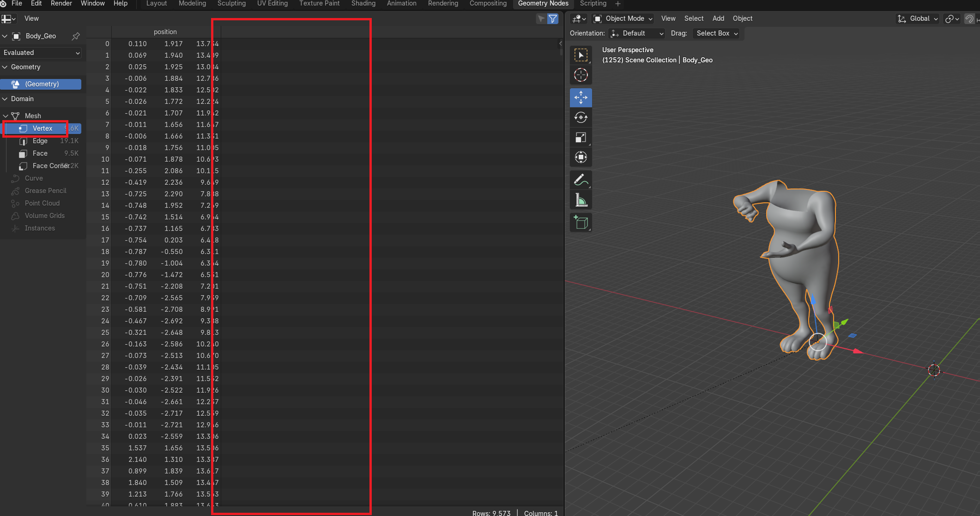Open the Help menu
This screenshot has width=980, height=516.
click(121, 4)
